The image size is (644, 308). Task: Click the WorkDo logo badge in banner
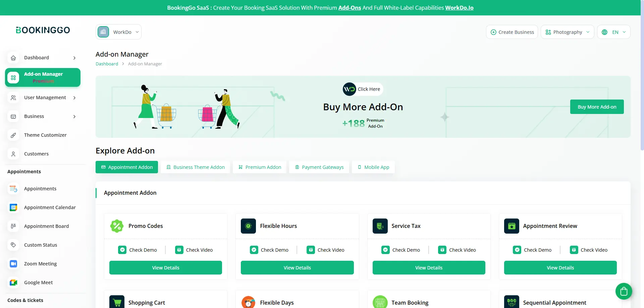tap(349, 89)
